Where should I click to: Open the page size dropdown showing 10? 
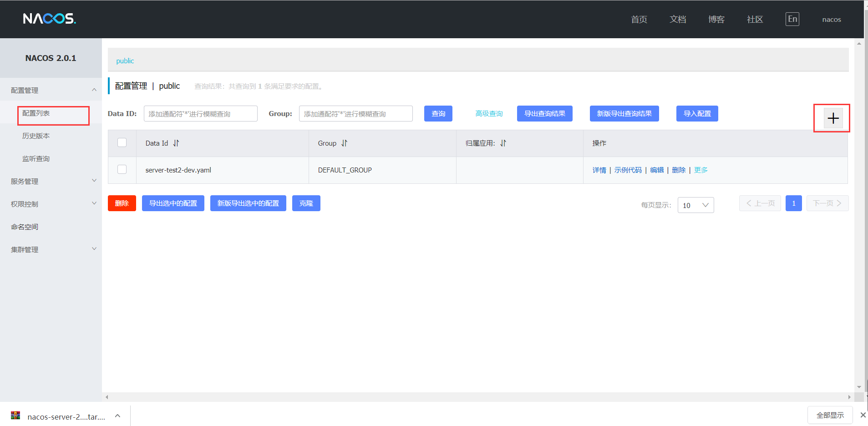pos(695,205)
